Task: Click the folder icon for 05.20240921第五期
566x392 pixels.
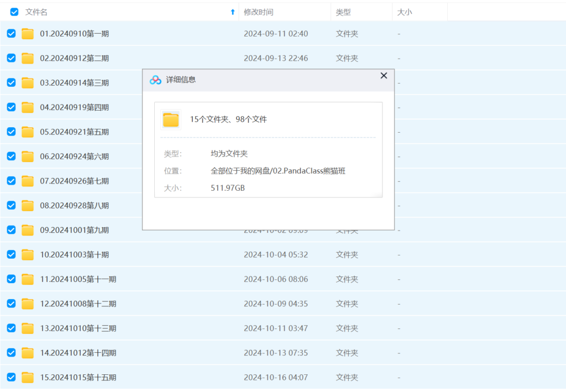Action: click(x=28, y=132)
